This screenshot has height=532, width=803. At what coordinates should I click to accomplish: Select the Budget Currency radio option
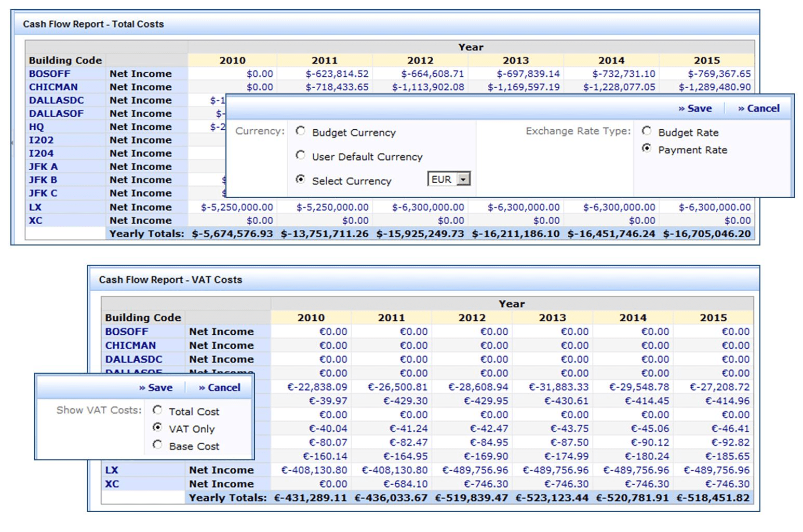click(x=300, y=132)
